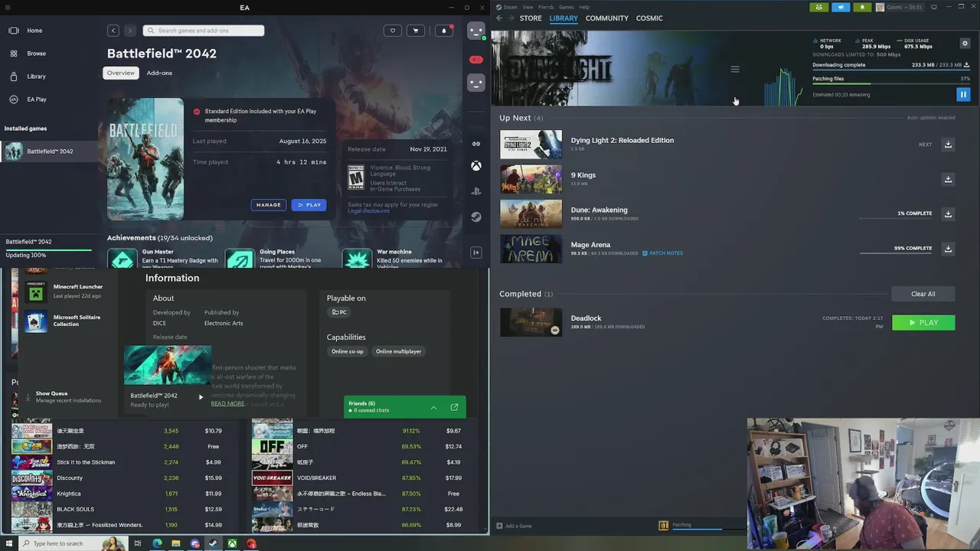Viewport: 980px width, 551px height.
Task: Click the EA search games and add-ons field
Action: [204, 31]
